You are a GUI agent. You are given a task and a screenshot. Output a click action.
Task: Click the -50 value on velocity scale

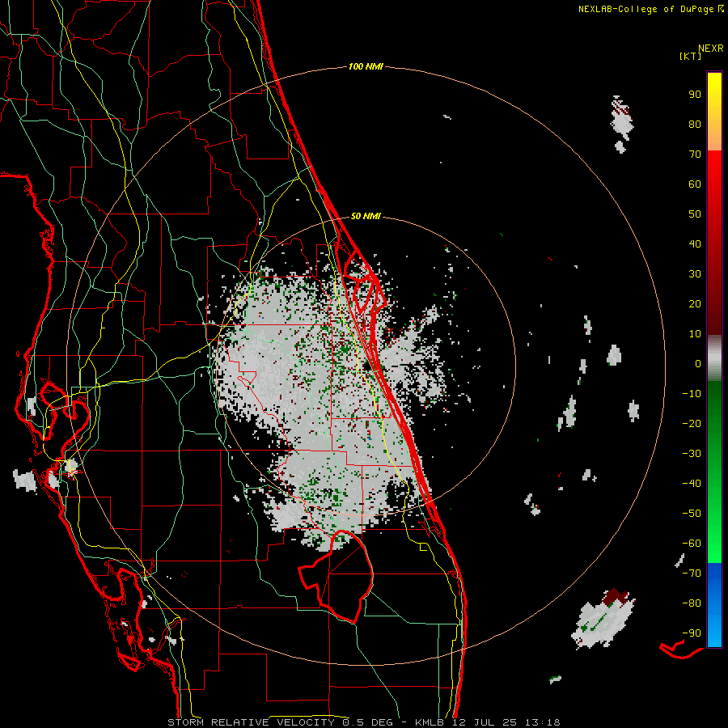tap(692, 514)
